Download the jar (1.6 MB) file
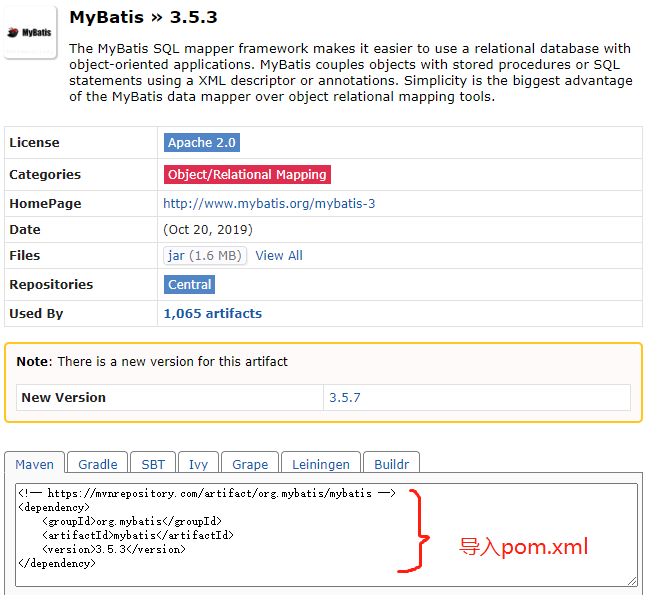648x595 pixels. pos(205,255)
